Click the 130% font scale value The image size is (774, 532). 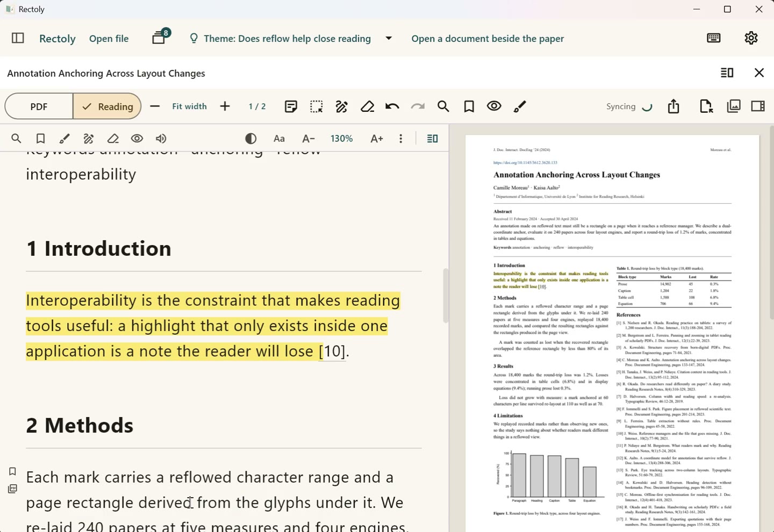(342, 139)
